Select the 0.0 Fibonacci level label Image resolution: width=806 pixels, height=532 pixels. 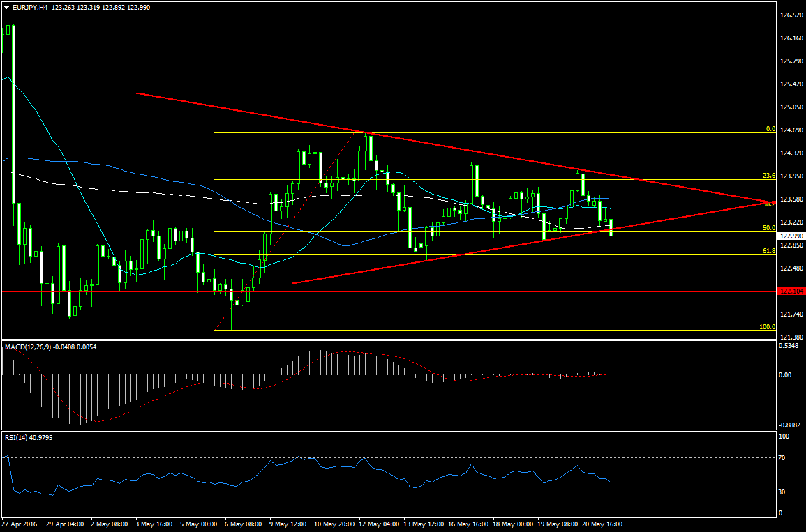pyautogui.click(x=770, y=129)
